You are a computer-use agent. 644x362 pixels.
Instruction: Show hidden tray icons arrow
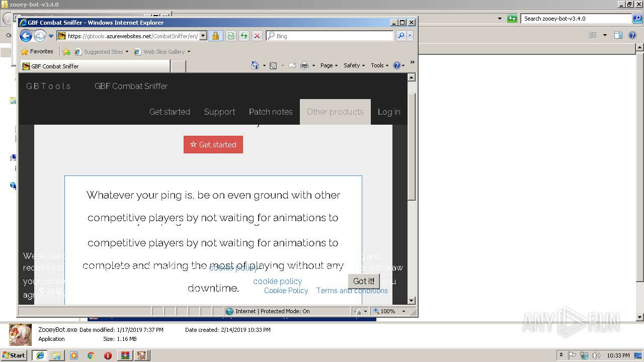[561, 355]
